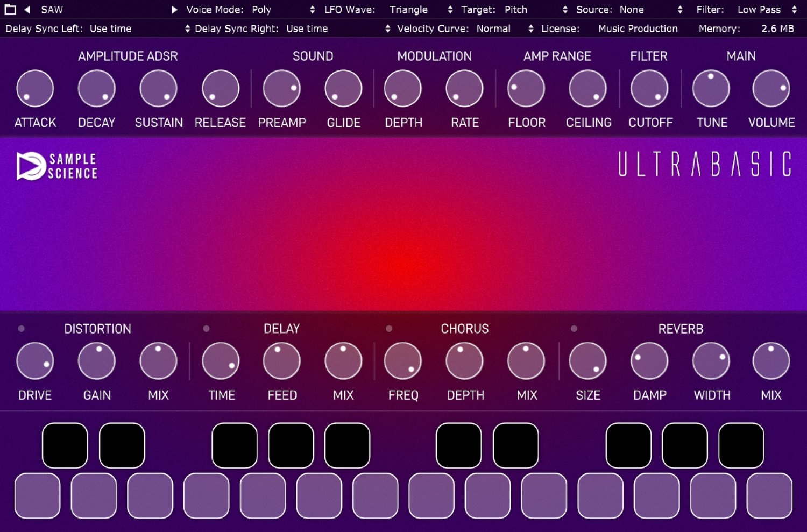Go to the previous preset arrow
This screenshot has width=807, height=532.
coord(27,10)
